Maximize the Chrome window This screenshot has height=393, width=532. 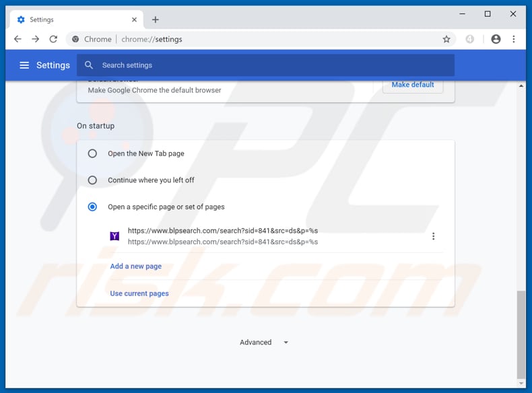coord(488,14)
